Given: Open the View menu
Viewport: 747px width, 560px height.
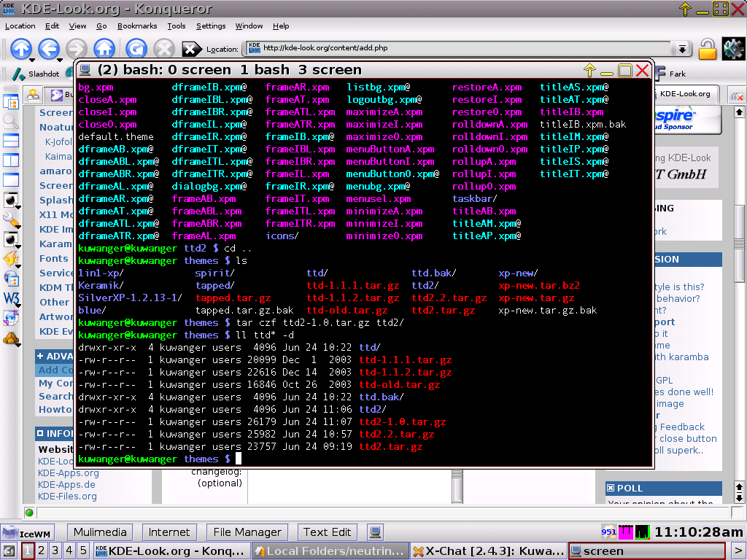Looking at the screenshot, I should pyautogui.click(x=77, y=26).
